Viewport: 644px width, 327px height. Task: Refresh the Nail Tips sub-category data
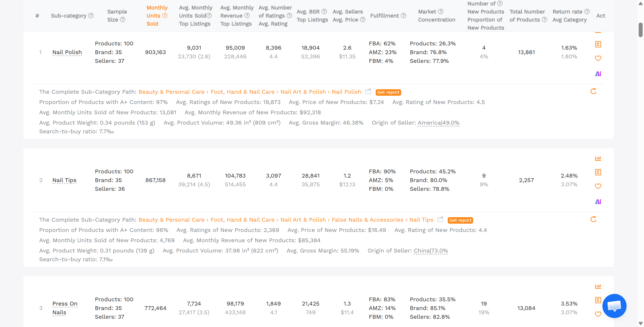(594, 219)
